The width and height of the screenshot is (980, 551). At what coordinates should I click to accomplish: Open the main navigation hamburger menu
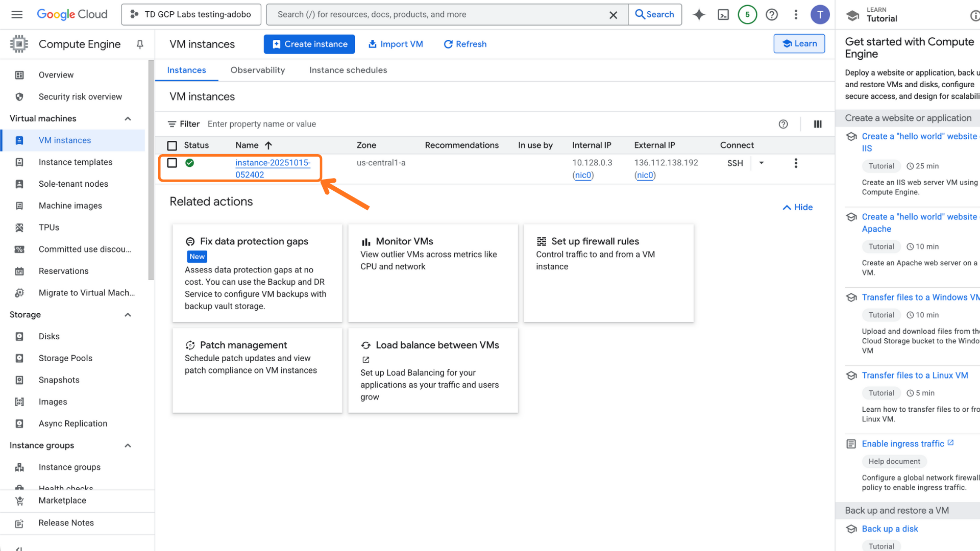[17, 14]
